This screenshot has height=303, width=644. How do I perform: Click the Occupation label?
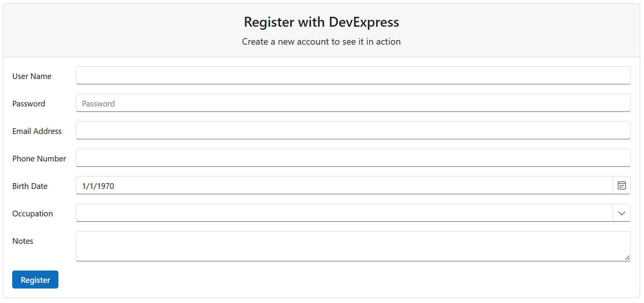(x=32, y=214)
